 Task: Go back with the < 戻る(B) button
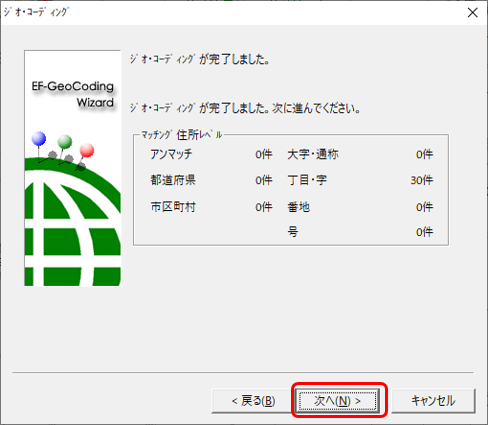(x=253, y=400)
